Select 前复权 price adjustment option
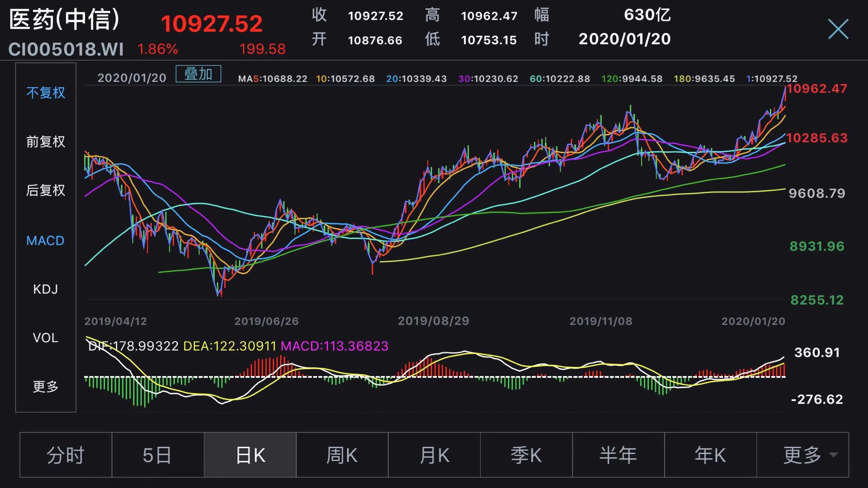 [x=46, y=142]
